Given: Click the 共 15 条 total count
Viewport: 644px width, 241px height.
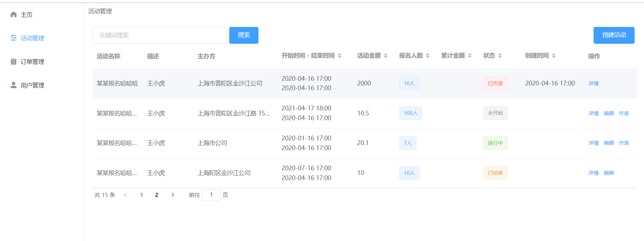Looking at the screenshot, I should point(105,195).
